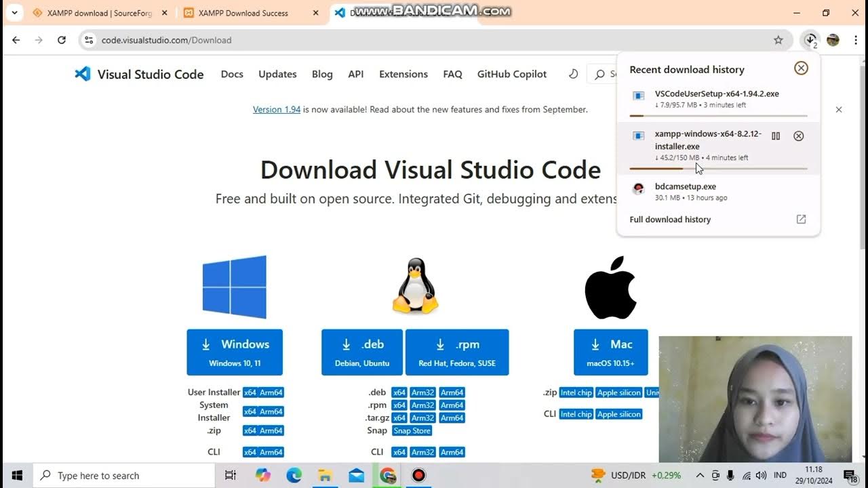Click Arm64 for Windows System Installer
The height and width of the screenshot is (488, 868).
click(x=271, y=411)
